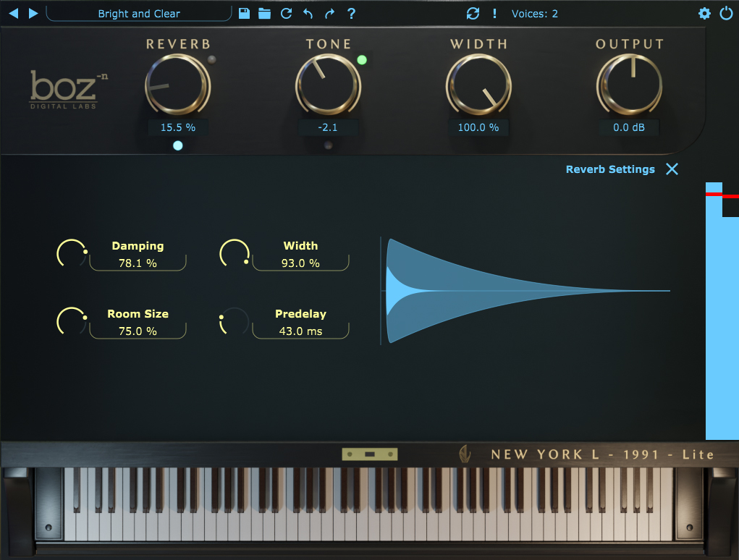Click the Output knob
739x560 pixels.
pyautogui.click(x=629, y=85)
